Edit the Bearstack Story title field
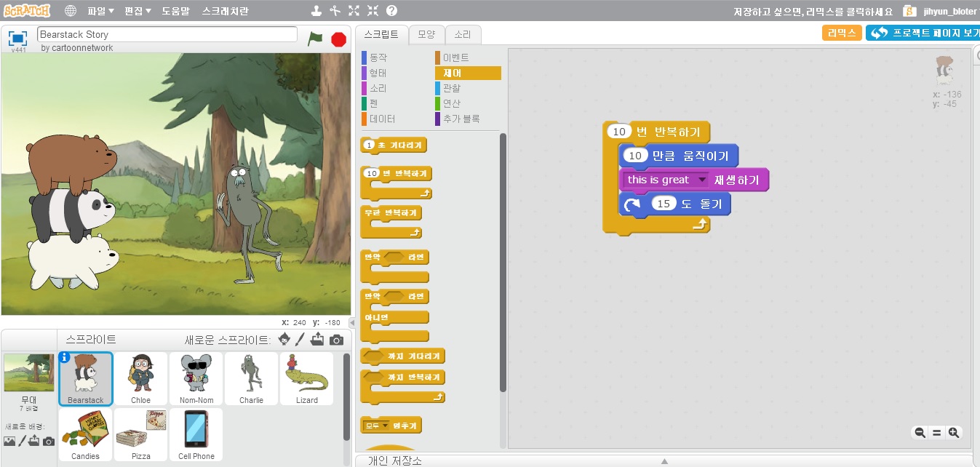Viewport: 980px width, 467px height. point(167,35)
